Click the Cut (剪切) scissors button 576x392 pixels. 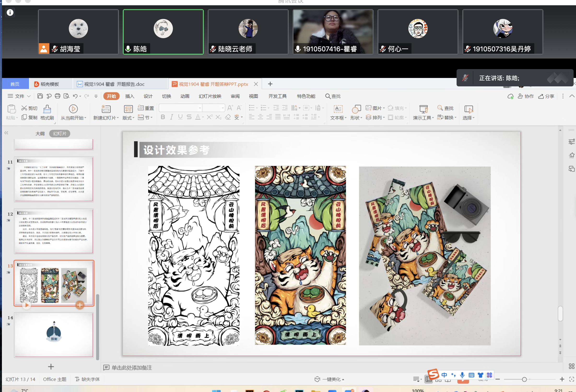click(29, 108)
